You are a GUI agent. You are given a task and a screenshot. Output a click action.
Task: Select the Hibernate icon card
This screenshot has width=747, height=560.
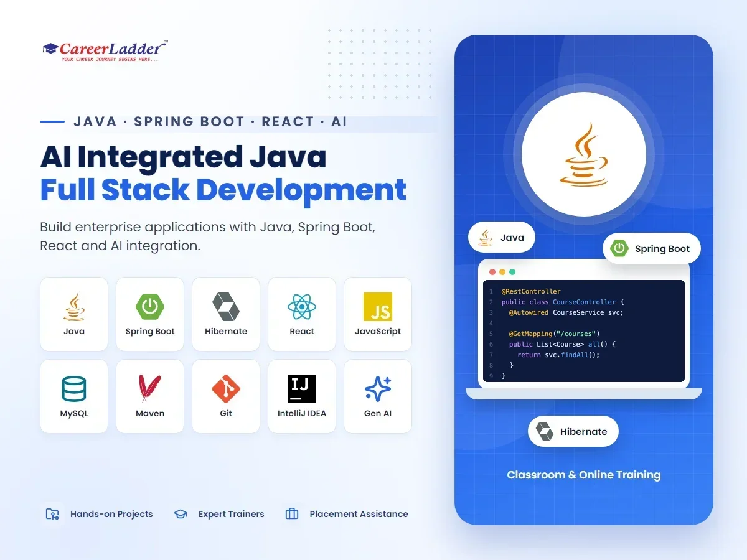226,314
